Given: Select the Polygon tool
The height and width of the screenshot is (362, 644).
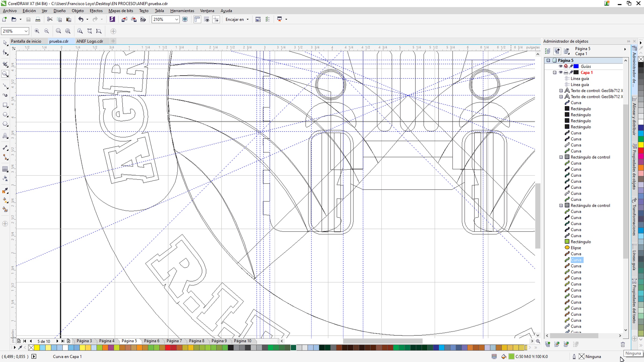Looking at the screenshot, I should tap(5, 124).
